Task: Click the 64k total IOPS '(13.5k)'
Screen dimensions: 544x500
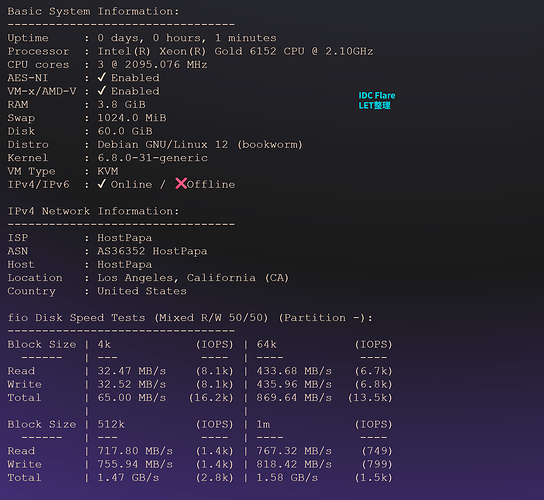Action: (x=370, y=398)
